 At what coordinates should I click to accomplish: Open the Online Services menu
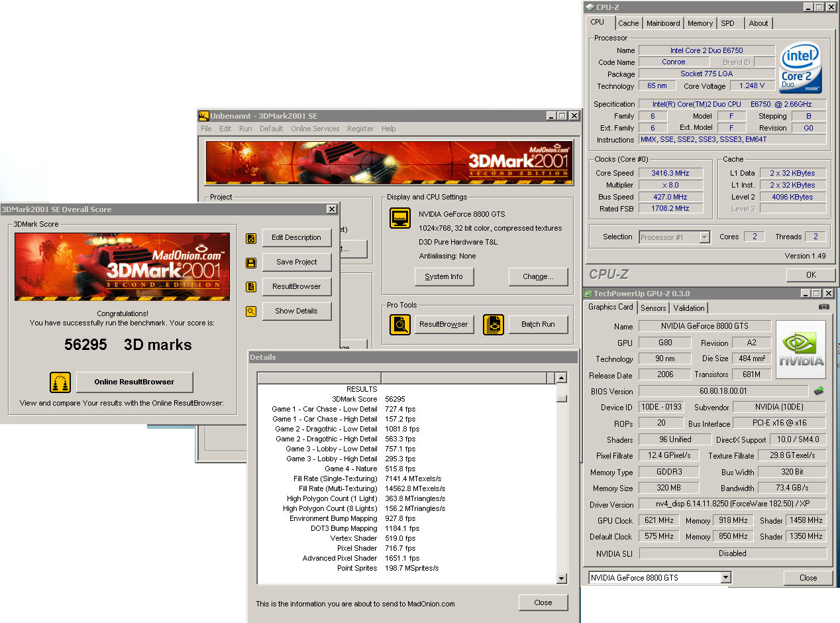pos(315,129)
